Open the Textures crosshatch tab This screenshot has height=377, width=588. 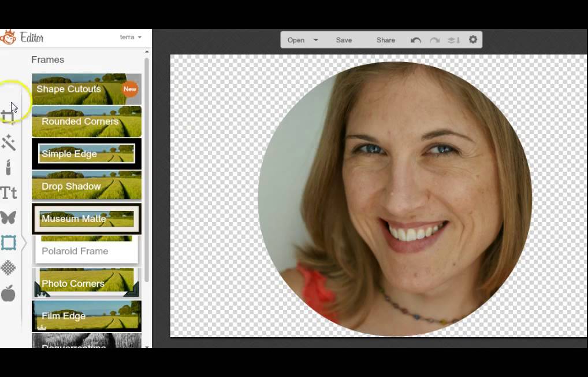pos(8,268)
